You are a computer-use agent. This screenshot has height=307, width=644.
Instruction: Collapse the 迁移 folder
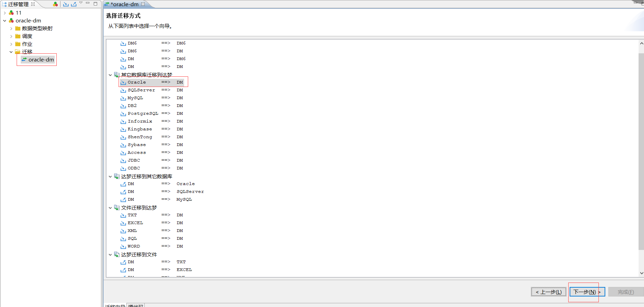[x=11, y=52]
